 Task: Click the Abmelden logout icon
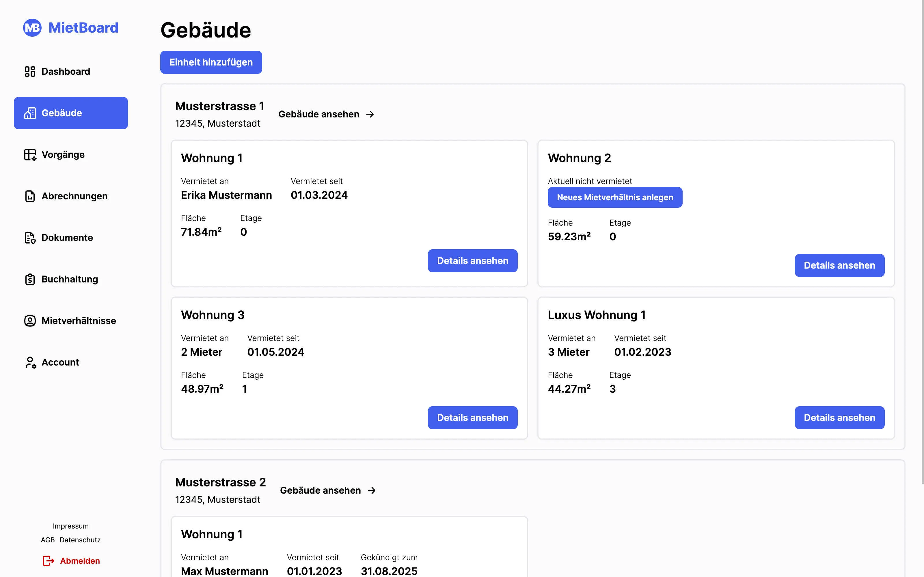[x=48, y=561]
